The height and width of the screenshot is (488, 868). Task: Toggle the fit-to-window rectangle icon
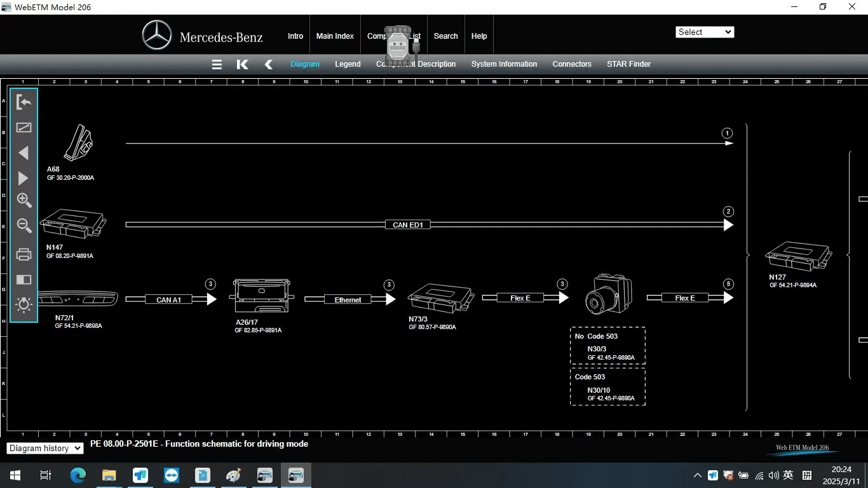[24, 128]
